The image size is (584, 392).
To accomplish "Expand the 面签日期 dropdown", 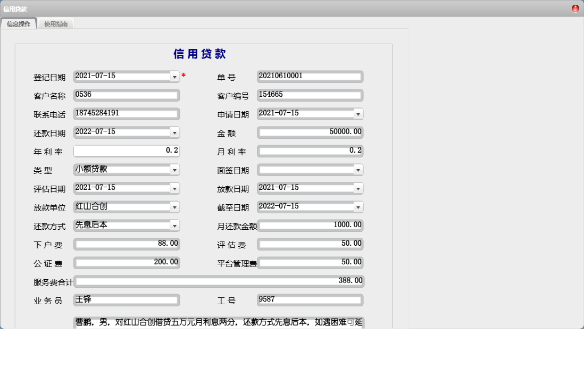I will tap(358, 170).
